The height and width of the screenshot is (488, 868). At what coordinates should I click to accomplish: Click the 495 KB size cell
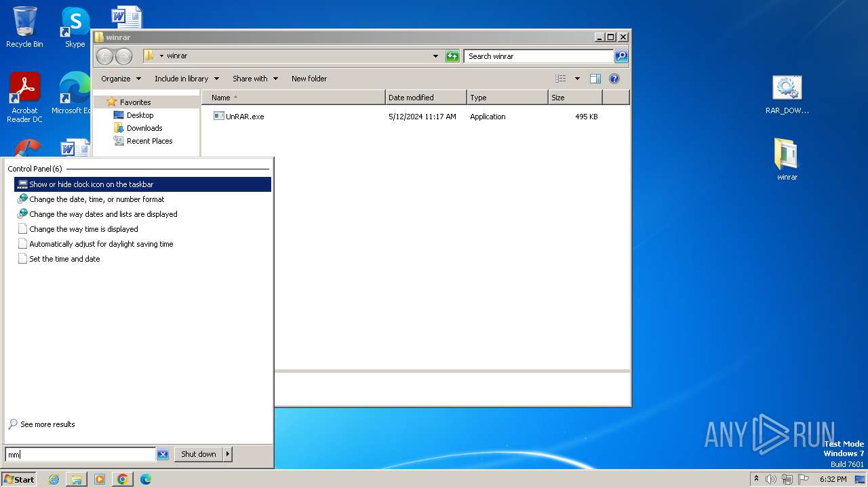pos(586,117)
